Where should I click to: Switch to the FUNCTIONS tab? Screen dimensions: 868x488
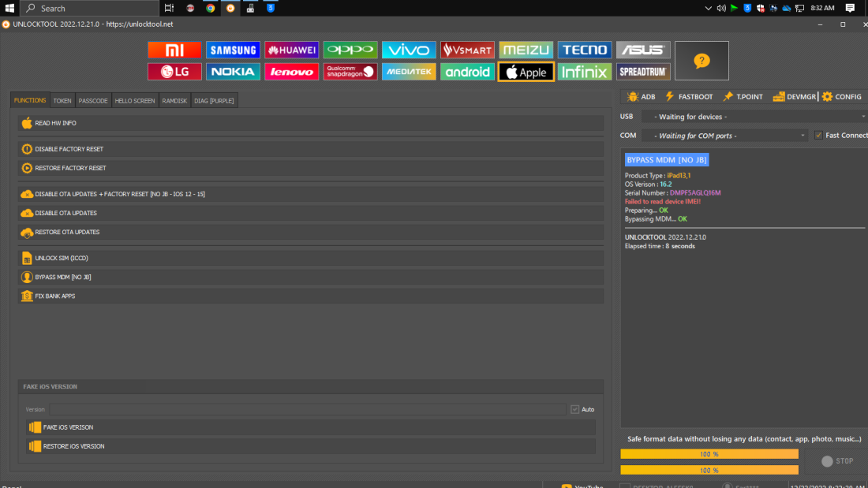(30, 100)
